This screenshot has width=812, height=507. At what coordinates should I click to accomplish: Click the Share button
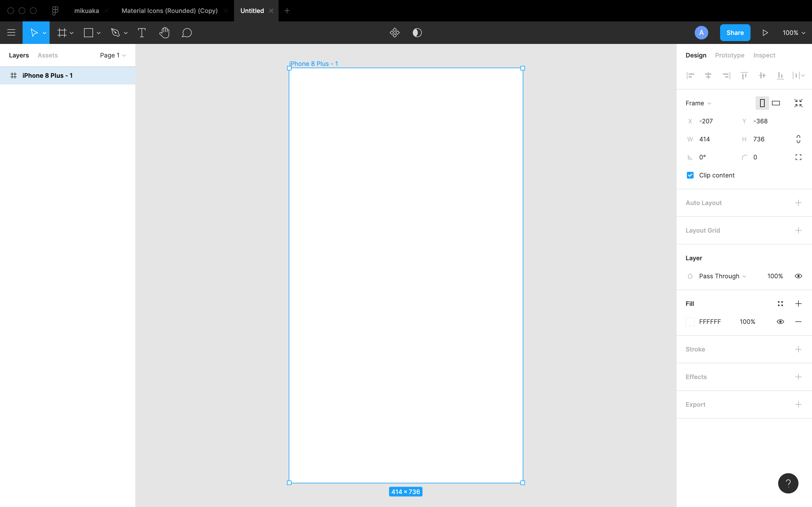click(x=735, y=32)
